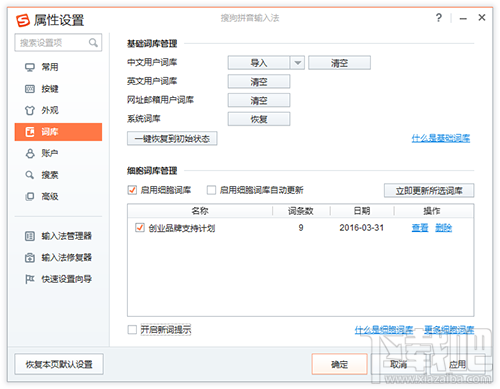Click the 词条数 column header
The height and width of the screenshot is (389, 500).
(301, 211)
